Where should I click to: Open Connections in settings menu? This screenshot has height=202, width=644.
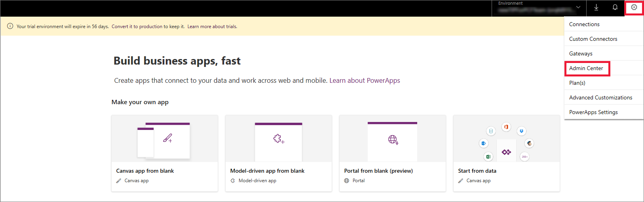[x=584, y=24]
